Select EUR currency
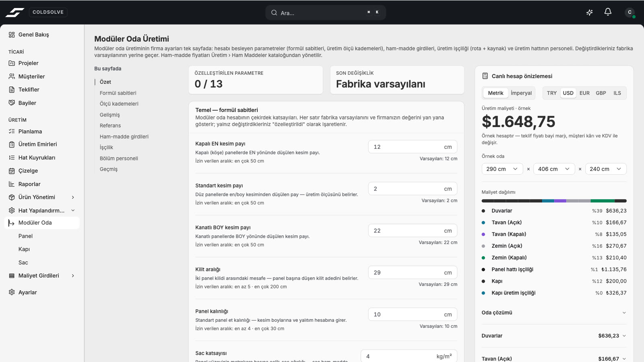The image size is (644, 362). (584, 93)
